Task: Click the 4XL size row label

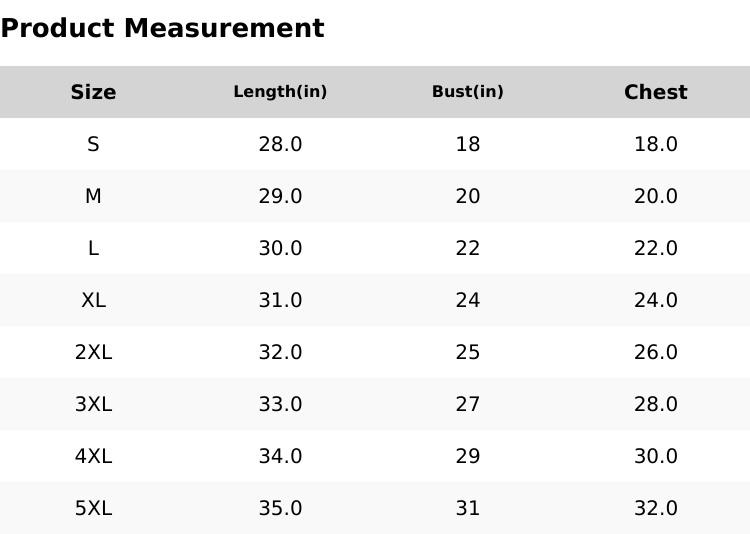Action: tap(93, 456)
